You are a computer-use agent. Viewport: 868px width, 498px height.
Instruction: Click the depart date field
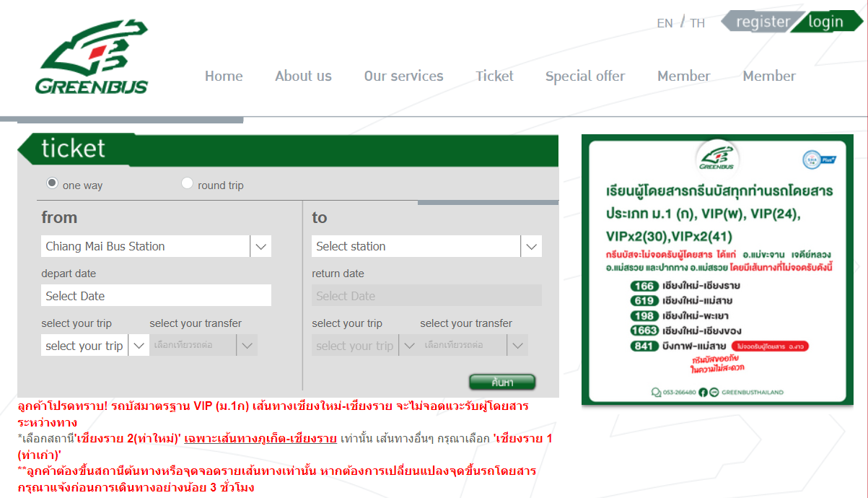tap(156, 296)
